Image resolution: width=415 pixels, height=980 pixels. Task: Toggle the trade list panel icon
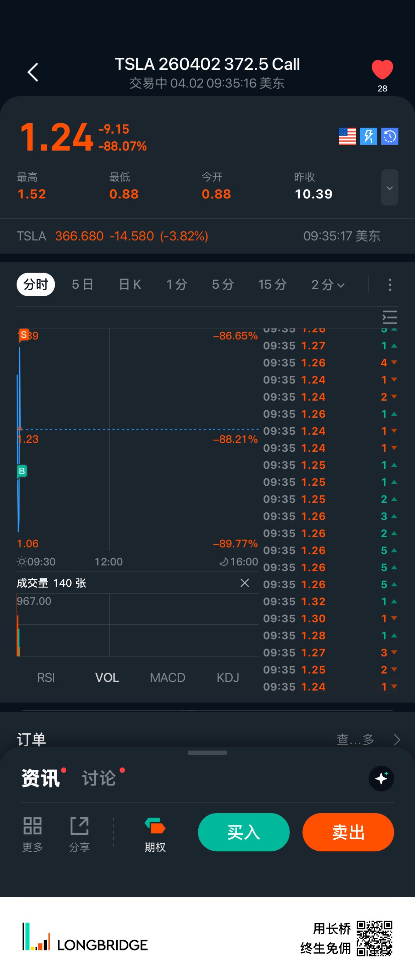[x=389, y=317]
